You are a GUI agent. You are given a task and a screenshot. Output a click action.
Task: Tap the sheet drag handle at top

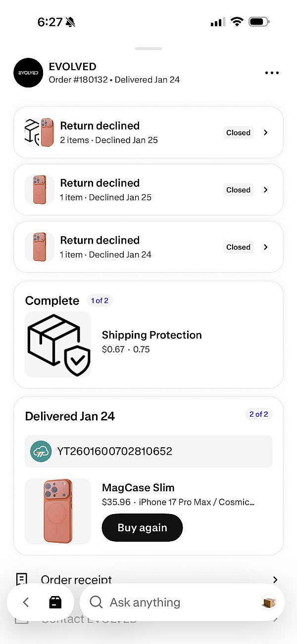(148, 48)
